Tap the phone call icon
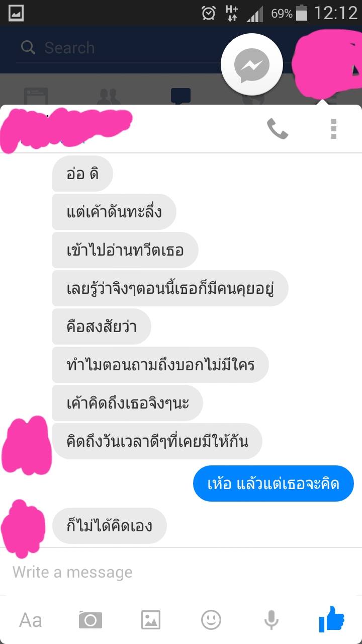Viewport: 362px width, 644px height. pyautogui.click(x=277, y=129)
